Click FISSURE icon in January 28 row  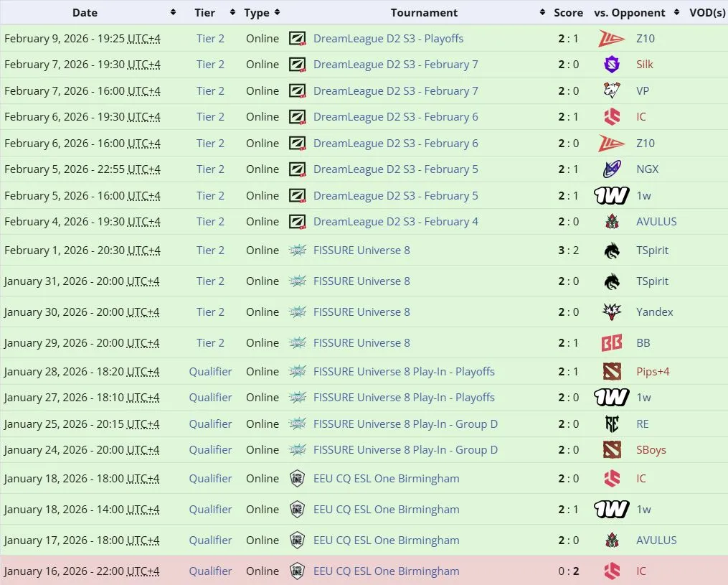(297, 372)
